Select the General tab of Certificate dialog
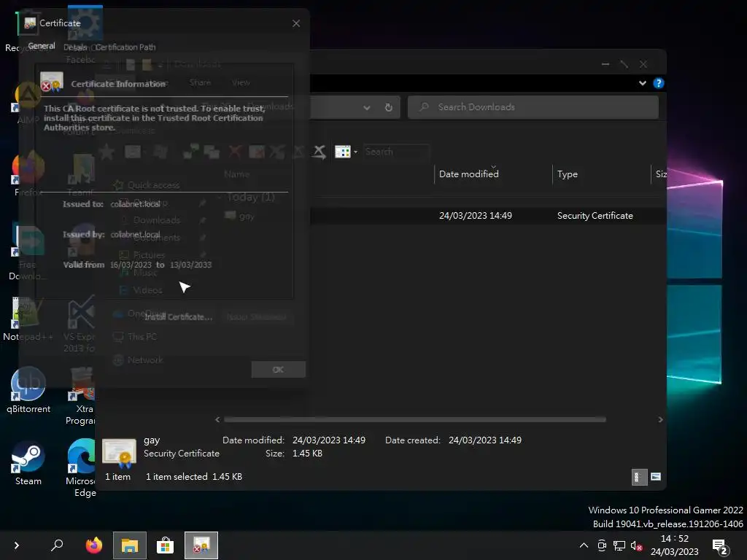 click(42, 46)
